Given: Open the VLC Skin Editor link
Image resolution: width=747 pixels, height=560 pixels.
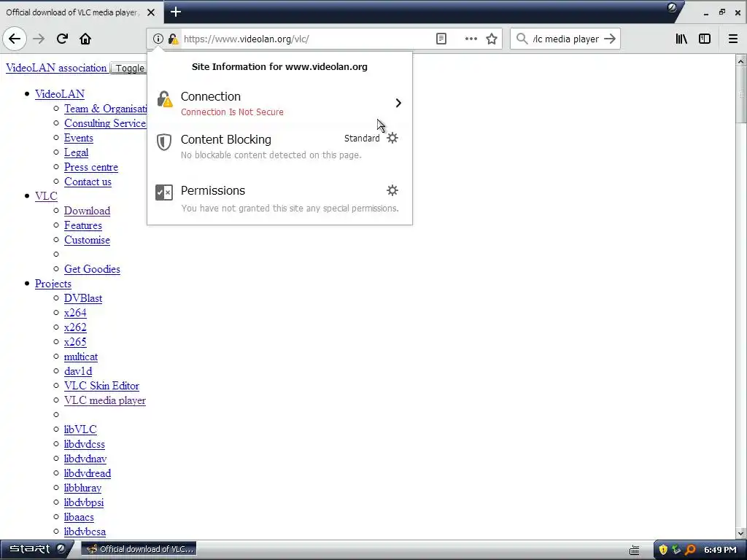Looking at the screenshot, I should (101, 386).
